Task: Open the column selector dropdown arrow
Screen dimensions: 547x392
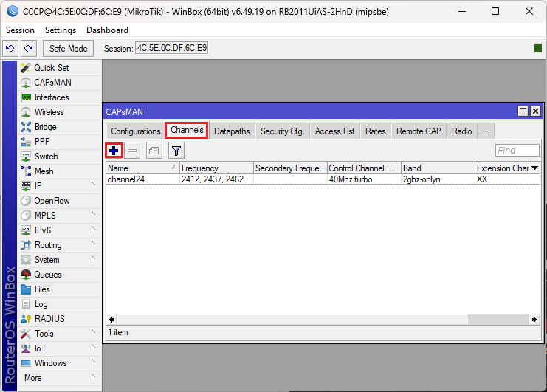Action: pyautogui.click(x=534, y=168)
